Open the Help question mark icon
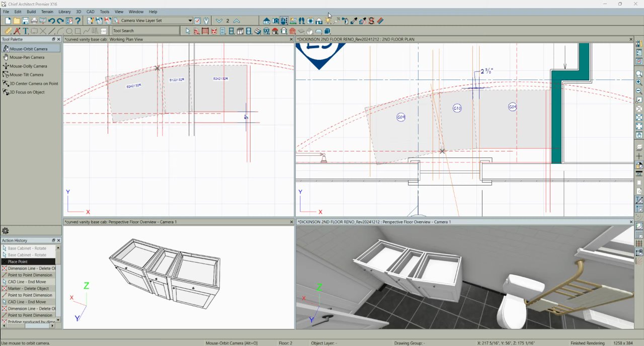This screenshot has height=346, width=644. pyautogui.click(x=78, y=21)
